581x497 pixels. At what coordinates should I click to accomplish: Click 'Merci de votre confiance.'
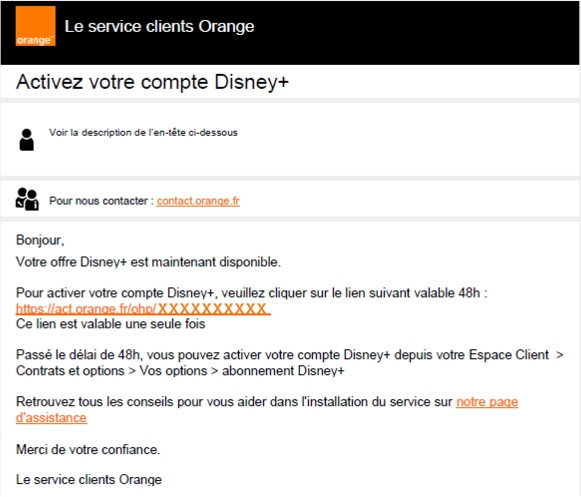(x=88, y=450)
